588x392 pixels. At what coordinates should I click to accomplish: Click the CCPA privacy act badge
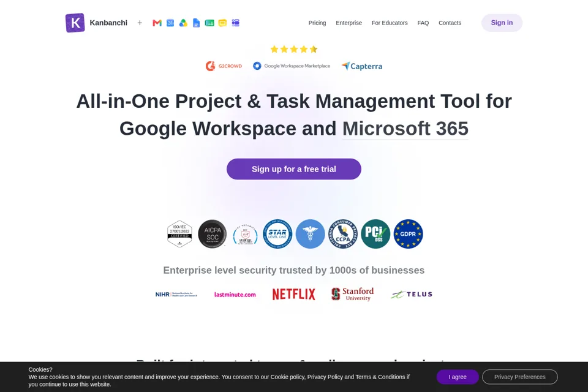[343, 234]
